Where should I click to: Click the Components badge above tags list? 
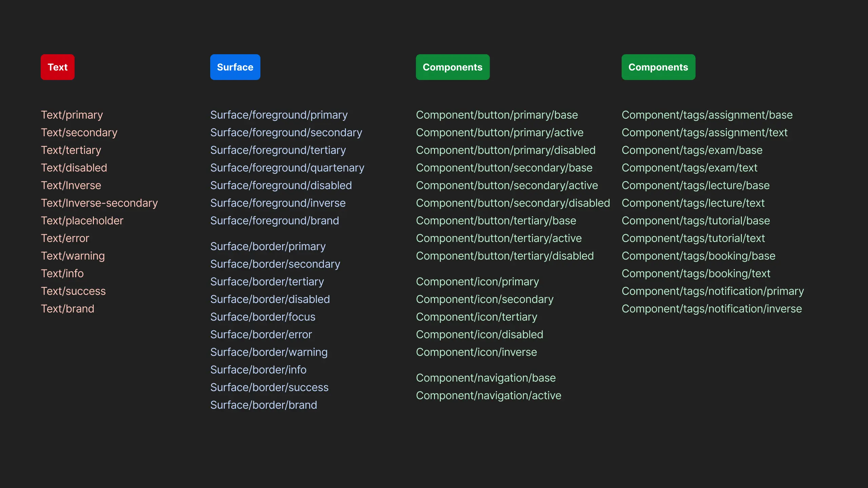tap(658, 67)
